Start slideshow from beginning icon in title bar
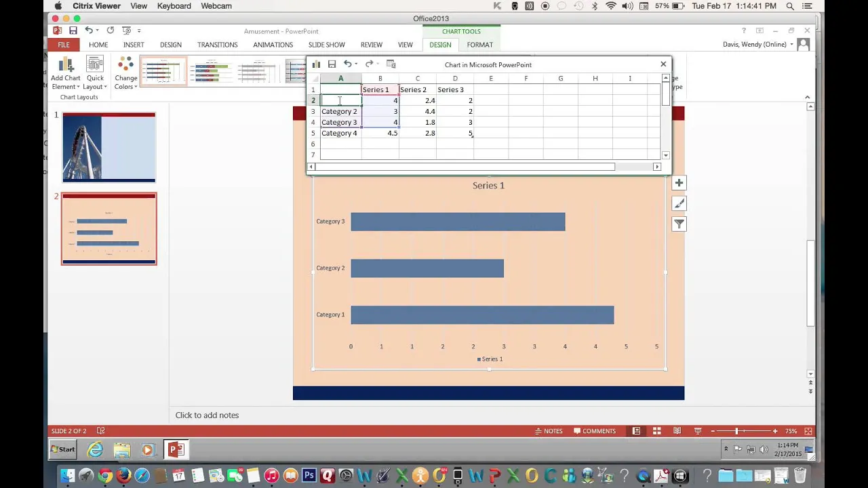868x488 pixels. [x=125, y=30]
